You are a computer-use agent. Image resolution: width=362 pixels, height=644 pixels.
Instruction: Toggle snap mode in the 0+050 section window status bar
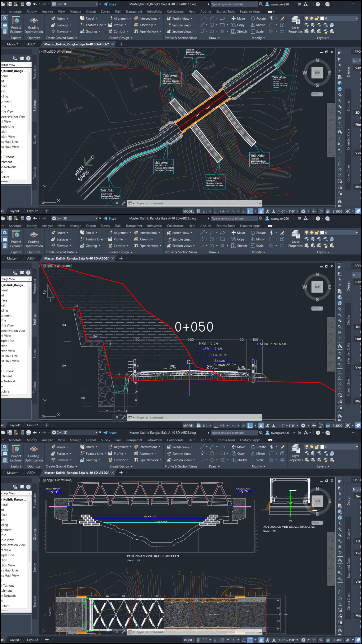click(205, 426)
